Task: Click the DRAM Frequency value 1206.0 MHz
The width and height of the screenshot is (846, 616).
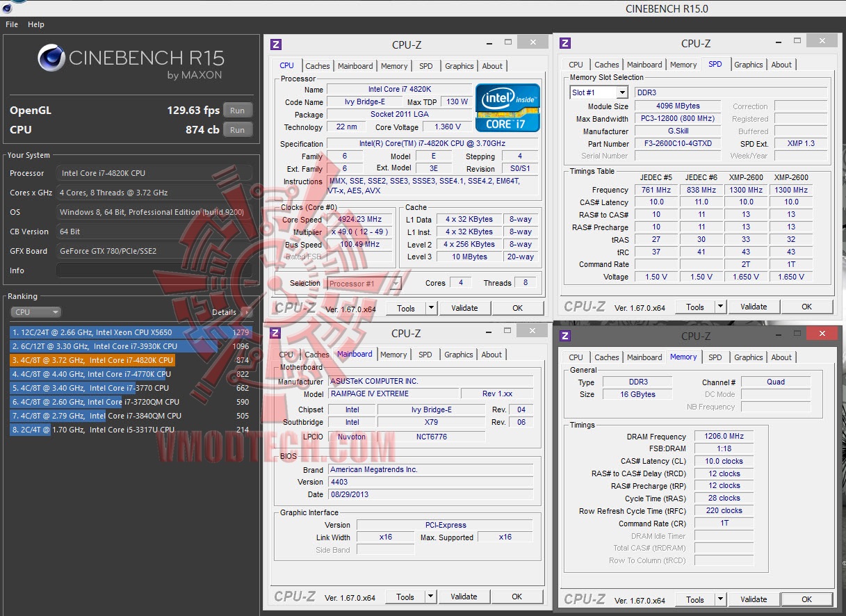Action: [x=724, y=437]
